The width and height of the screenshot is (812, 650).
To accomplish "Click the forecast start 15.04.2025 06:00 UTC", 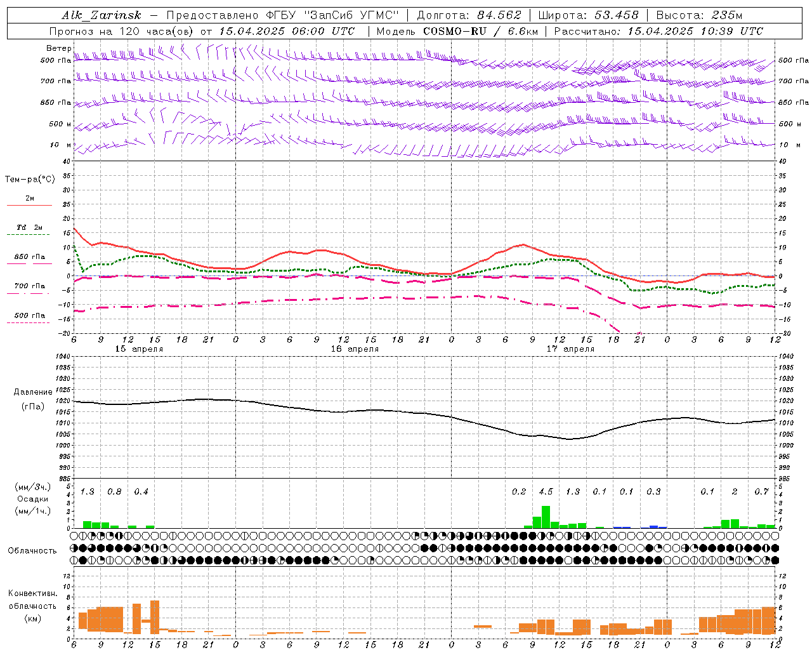I will point(287,31).
